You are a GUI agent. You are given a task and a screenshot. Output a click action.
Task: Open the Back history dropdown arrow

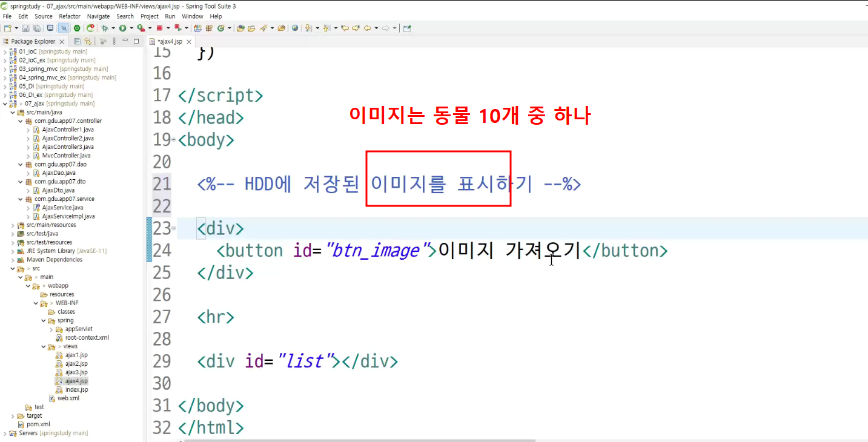(376, 28)
